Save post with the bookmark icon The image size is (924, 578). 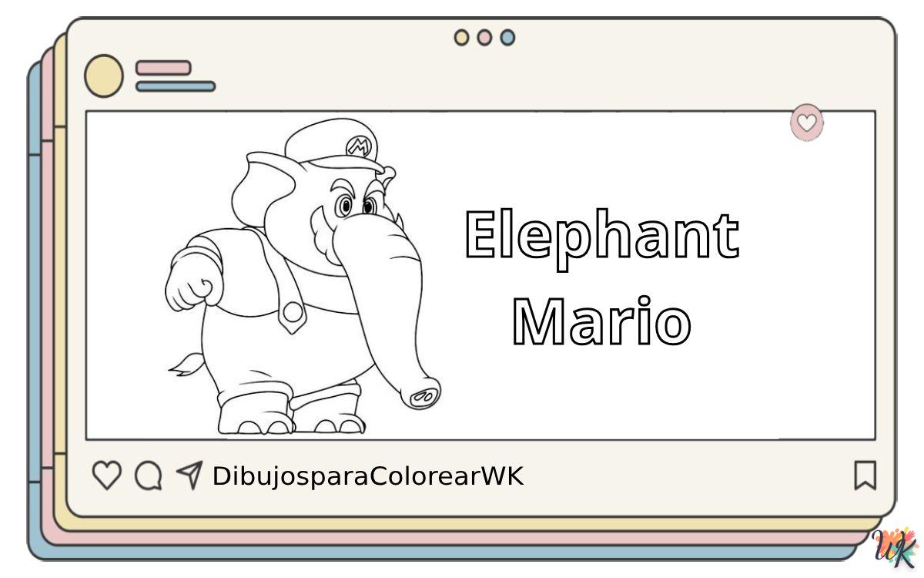pyautogui.click(x=865, y=476)
